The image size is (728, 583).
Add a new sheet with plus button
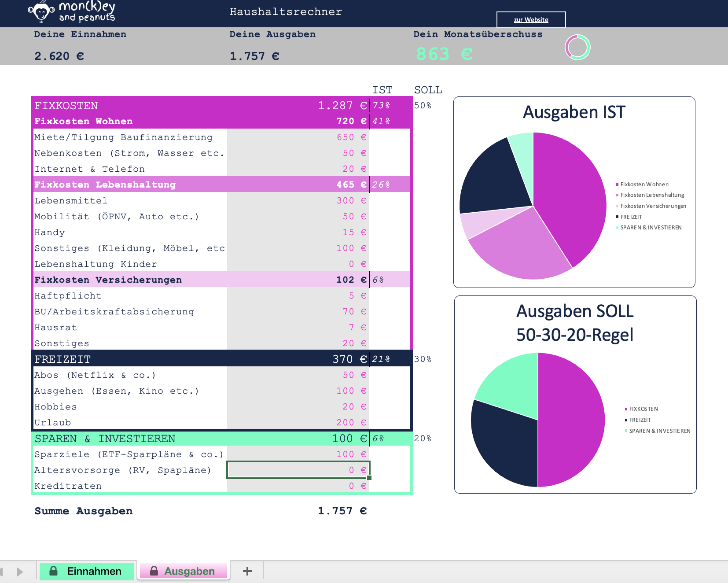coord(247,571)
